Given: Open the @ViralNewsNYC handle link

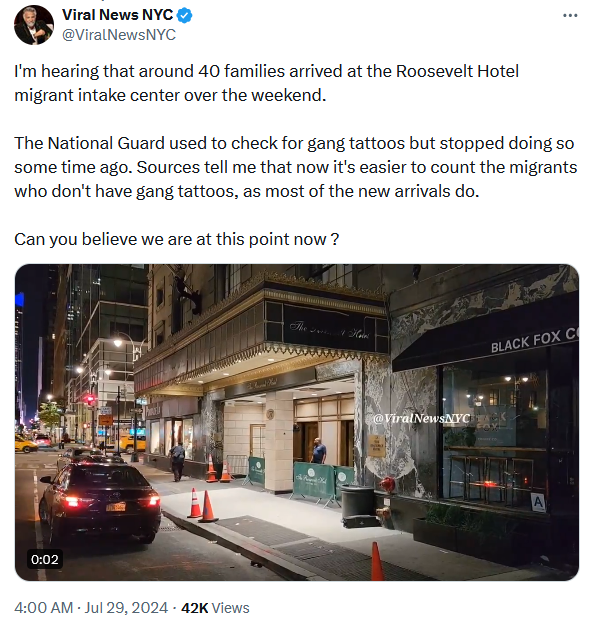Looking at the screenshot, I should click(119, 35).
